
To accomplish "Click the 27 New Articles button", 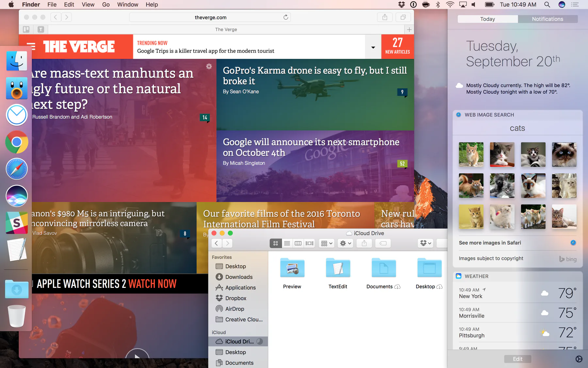I will click(398, 46).
